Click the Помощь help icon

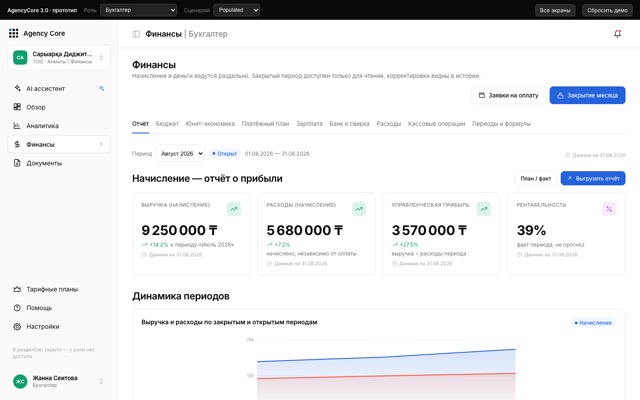(x=17, y=308)
